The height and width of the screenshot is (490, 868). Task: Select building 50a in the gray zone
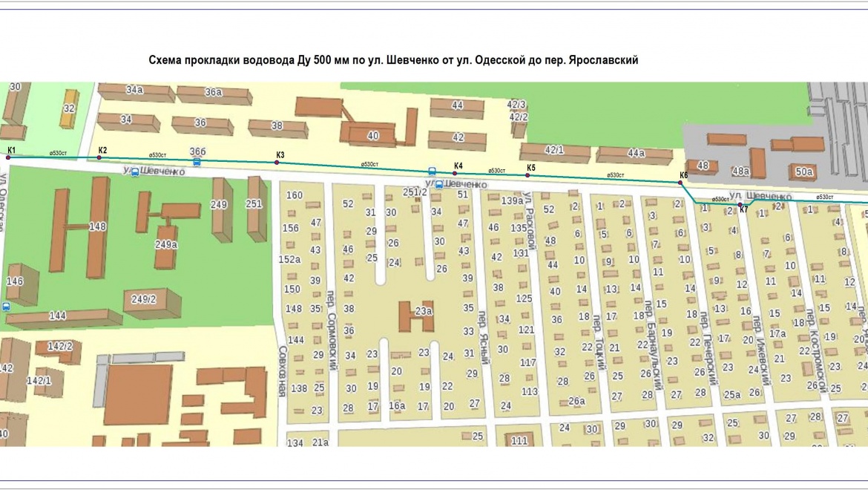(804, 171)
